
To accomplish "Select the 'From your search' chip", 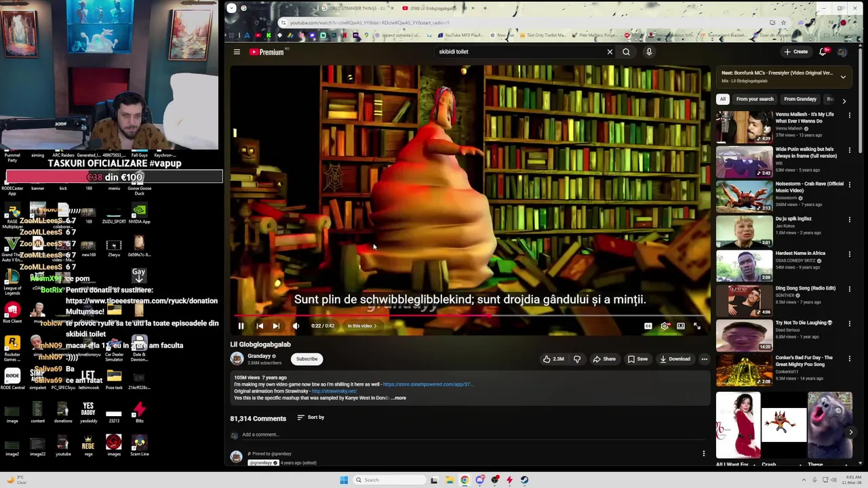I will [x=755, y=100].
